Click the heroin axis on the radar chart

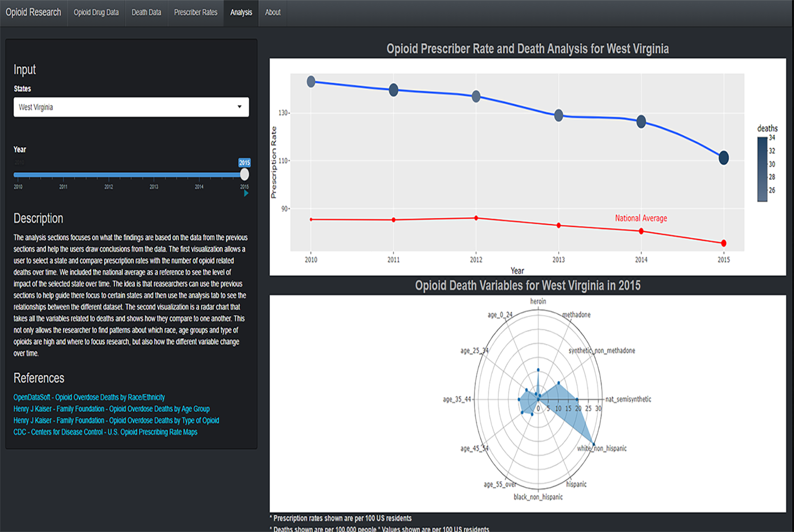tap(538, 301)
